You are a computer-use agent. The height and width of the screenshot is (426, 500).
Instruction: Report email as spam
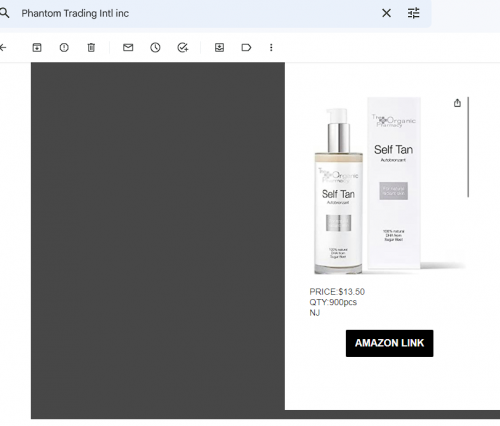tap(64, 48)
